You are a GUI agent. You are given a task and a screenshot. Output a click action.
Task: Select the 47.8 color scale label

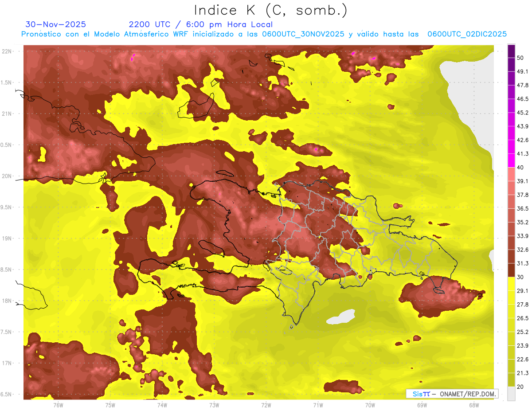pyautogui.click(x=522, y=85)
